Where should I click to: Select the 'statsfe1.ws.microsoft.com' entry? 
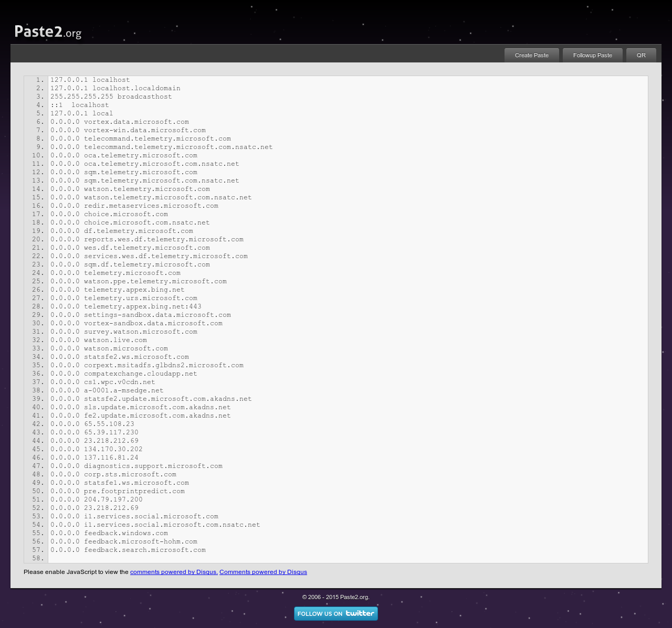coord(136,483)
